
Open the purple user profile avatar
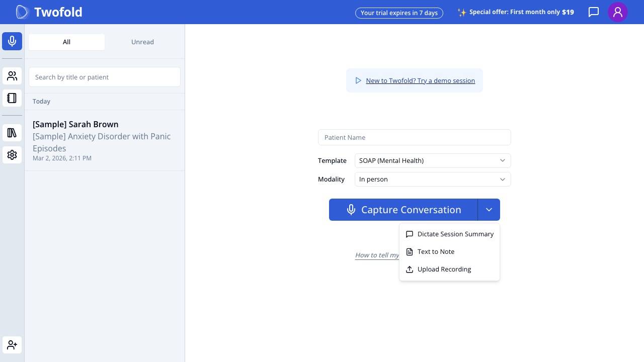[x=617, y=12]
